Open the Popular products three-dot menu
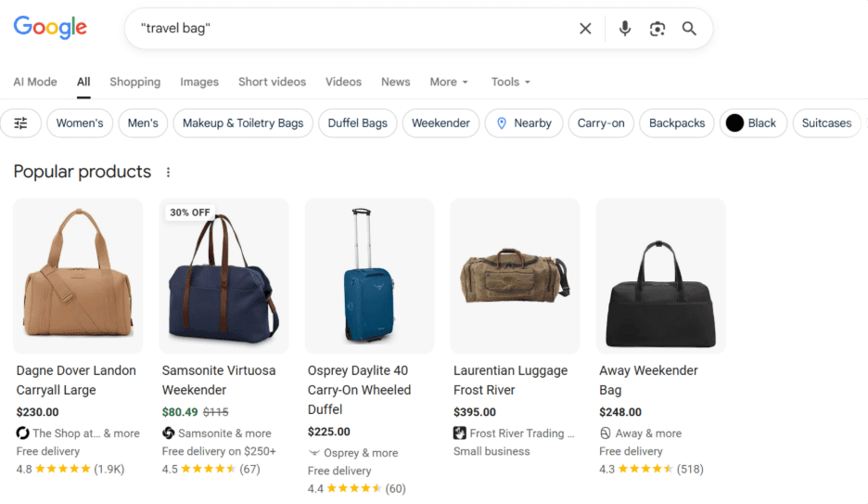Viewport: 868px width, 504px height. click(168, 173)
